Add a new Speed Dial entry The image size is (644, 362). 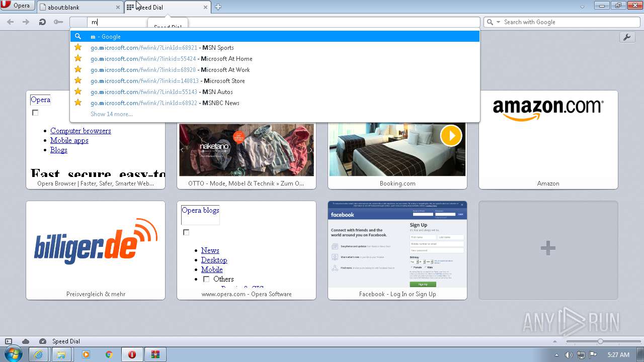(x=548, y=250)
